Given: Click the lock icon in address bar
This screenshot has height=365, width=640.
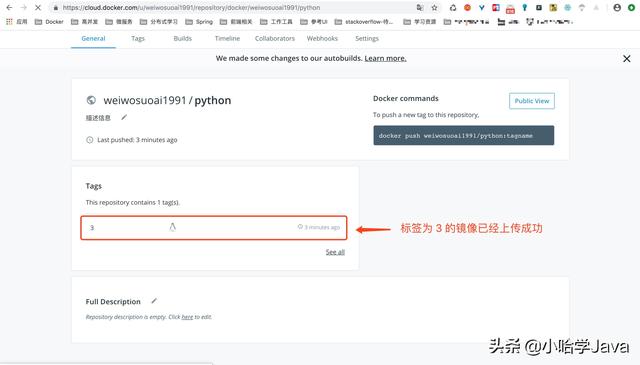Looking at the screenshot, I should pos(56,7).
